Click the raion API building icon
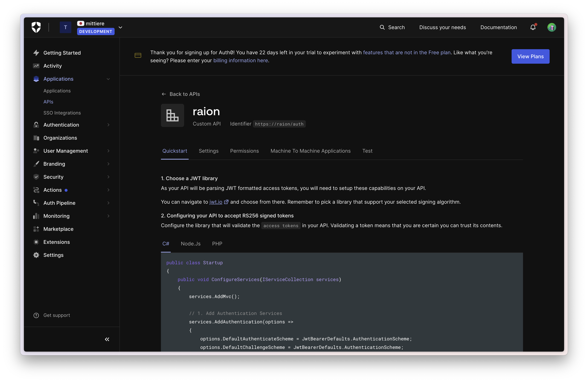 tap(173, 115)
